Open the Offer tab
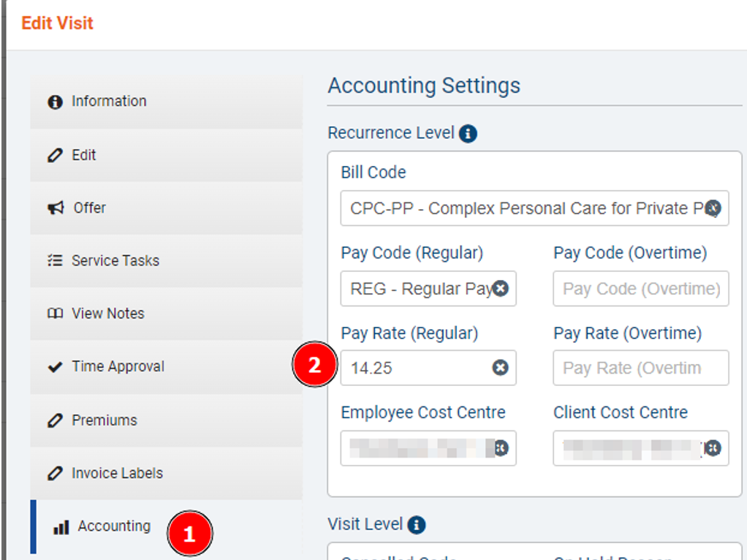This screenshot has width=747, height=560. click(x=166, y=208)
